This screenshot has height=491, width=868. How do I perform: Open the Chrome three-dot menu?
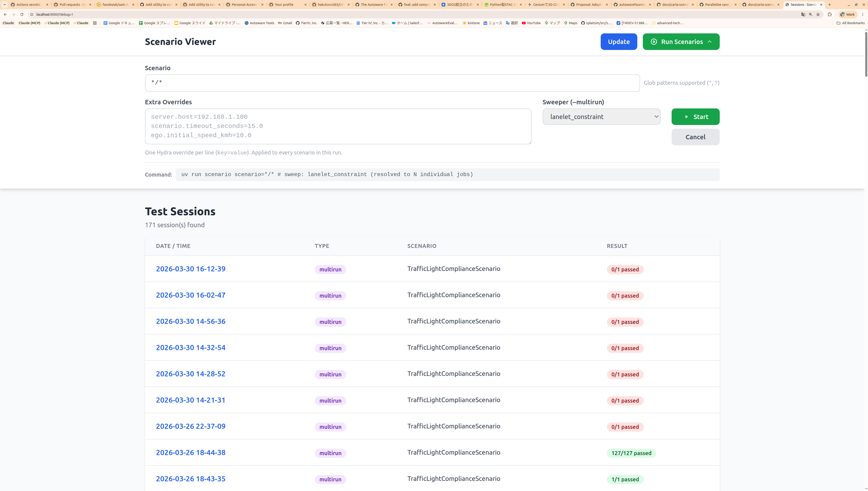click(x=863, y=15)
